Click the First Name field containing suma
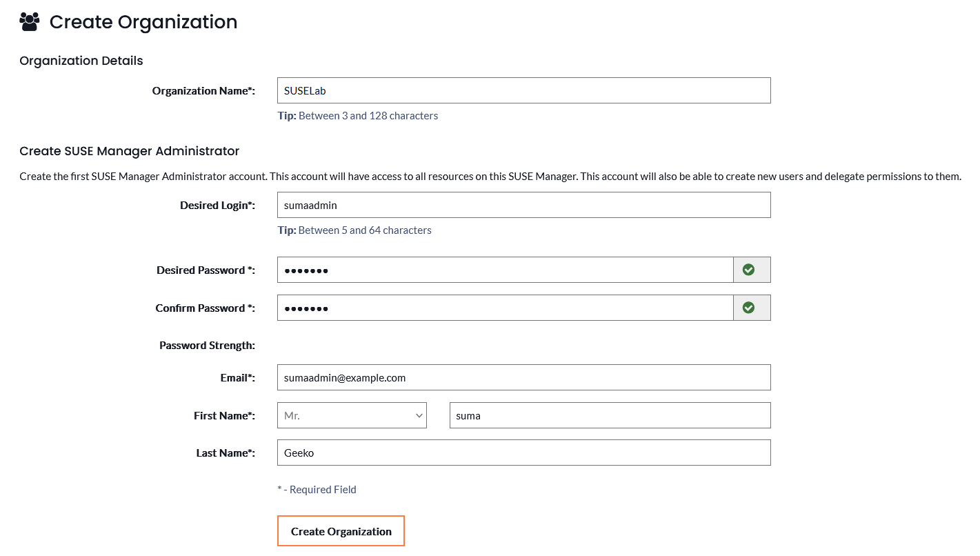The height and width of the screenshot is (556, 980). tap(610, 415)
